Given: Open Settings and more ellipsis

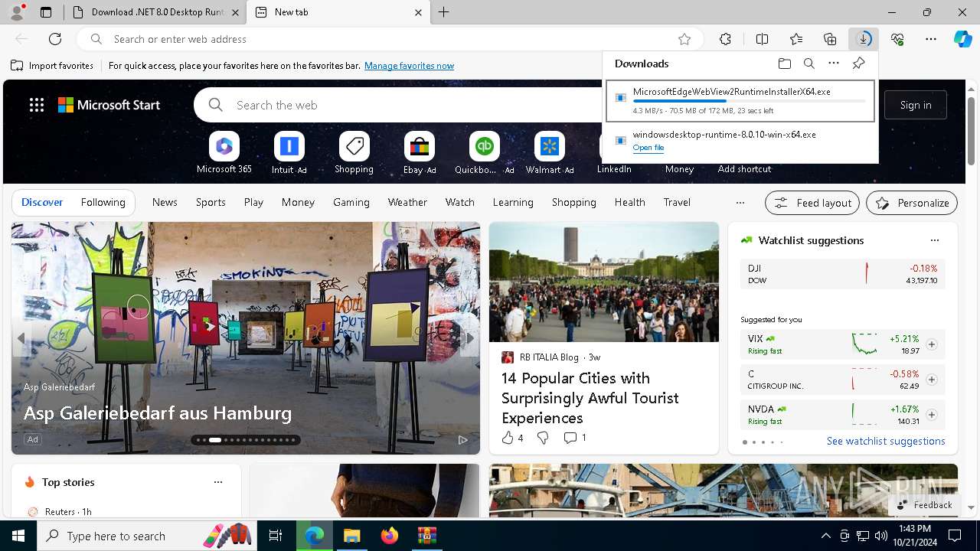Looking at the screenshot, I should (x=931, y=39).
